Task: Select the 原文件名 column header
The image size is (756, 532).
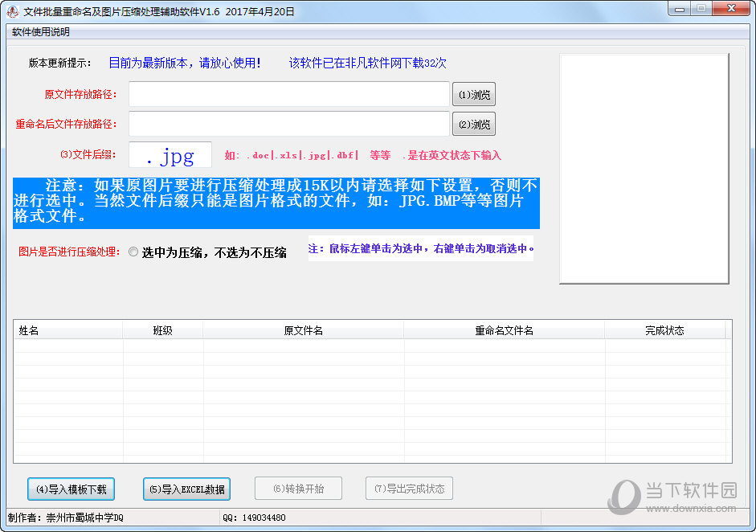Action: (303, 330)
